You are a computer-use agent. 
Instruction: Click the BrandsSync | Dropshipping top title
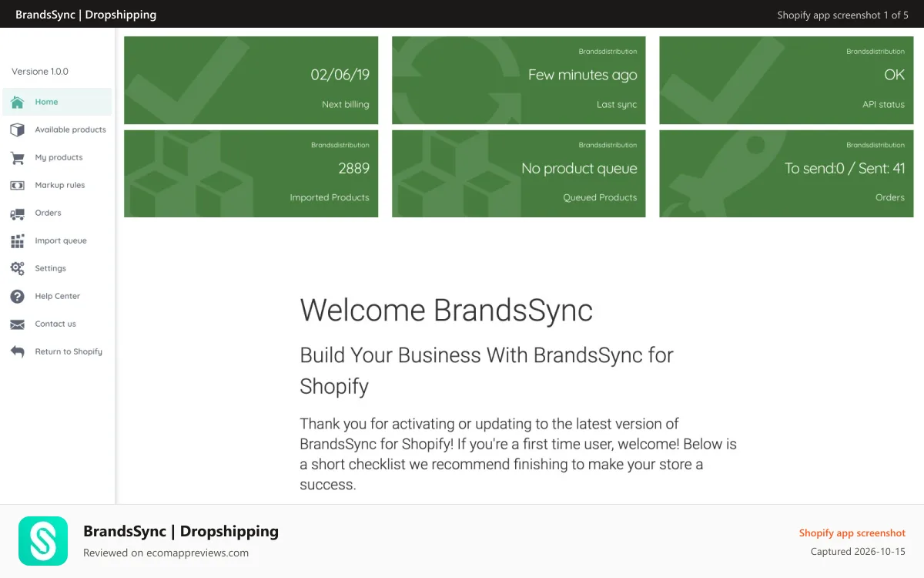tap(85, 15)
